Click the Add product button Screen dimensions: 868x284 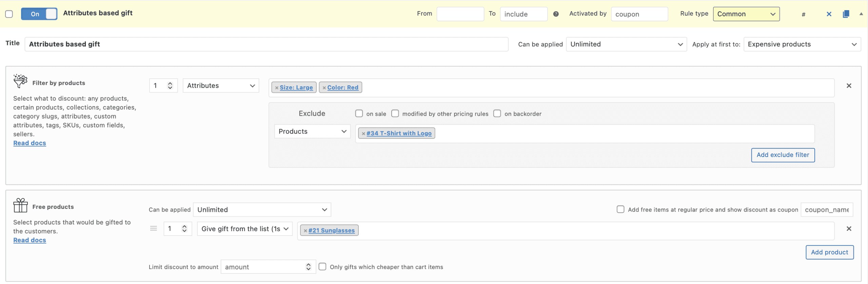pyautogui.click(x=829, y=253)
